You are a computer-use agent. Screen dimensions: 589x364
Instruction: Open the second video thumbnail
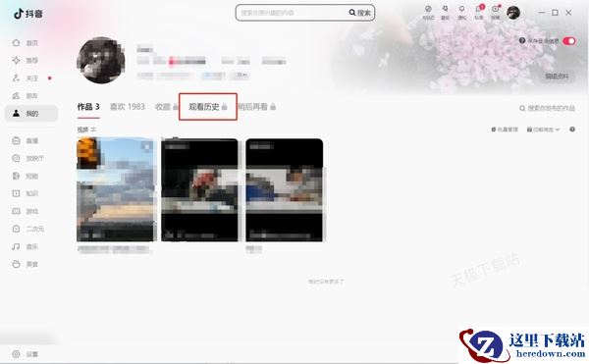pyautogui.click(x=199, y=189)
